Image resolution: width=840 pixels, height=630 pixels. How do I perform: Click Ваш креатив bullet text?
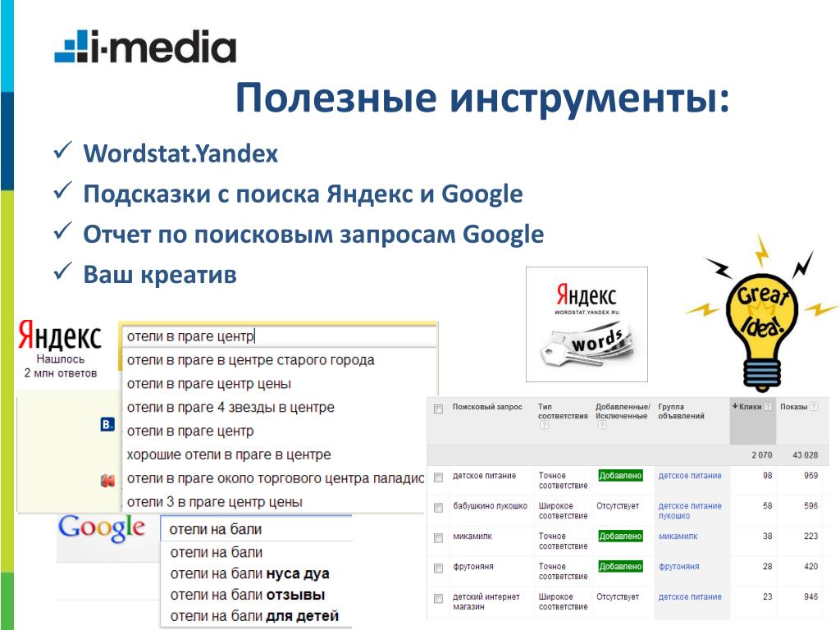[160, 274]
